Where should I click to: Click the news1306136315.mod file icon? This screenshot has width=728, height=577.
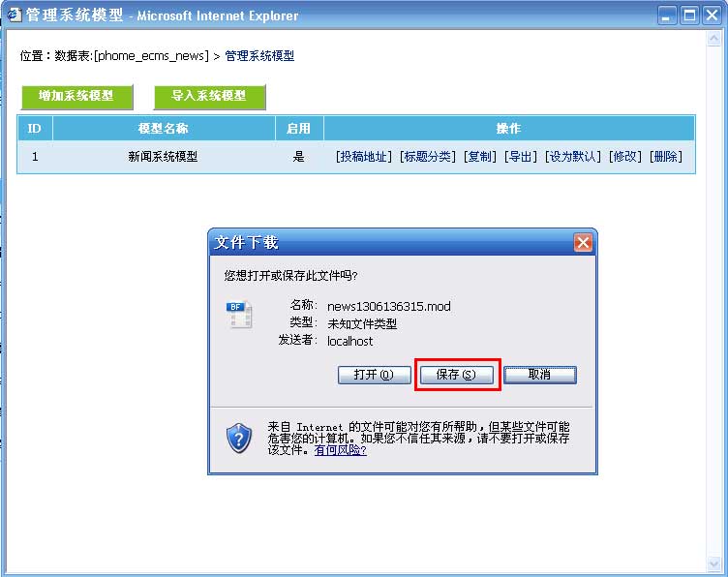[x=239, y=315]
